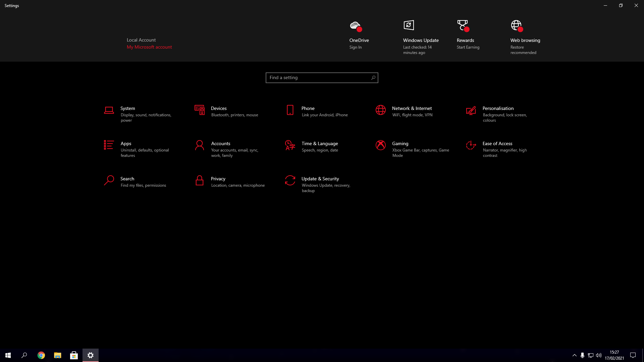The image size is (644, 362).
Task: Open the System laptop icon
Action: (109, 110)
